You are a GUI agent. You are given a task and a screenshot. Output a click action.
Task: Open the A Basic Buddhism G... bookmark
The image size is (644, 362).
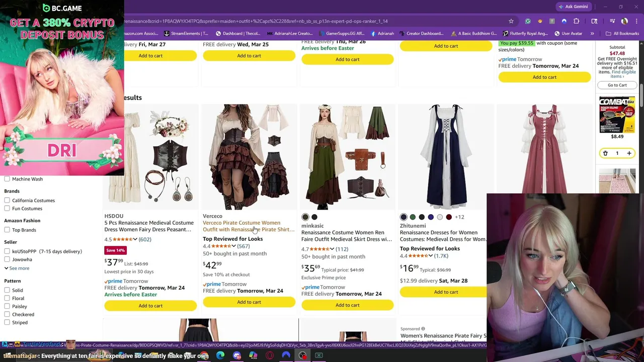474,34
